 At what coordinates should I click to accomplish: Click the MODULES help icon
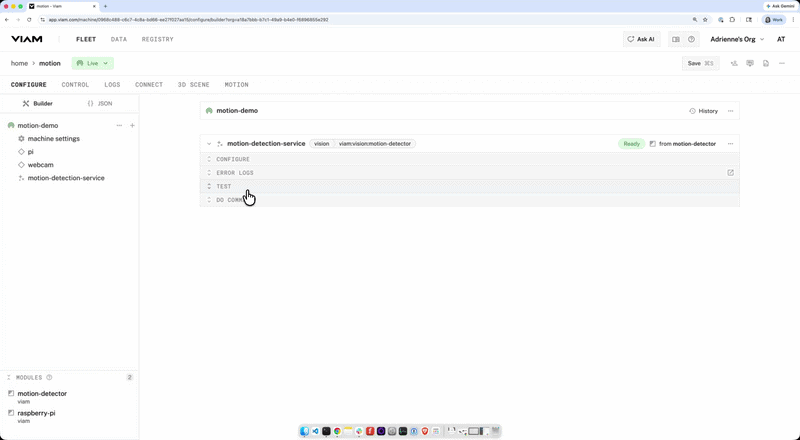(x=49, y=378)
